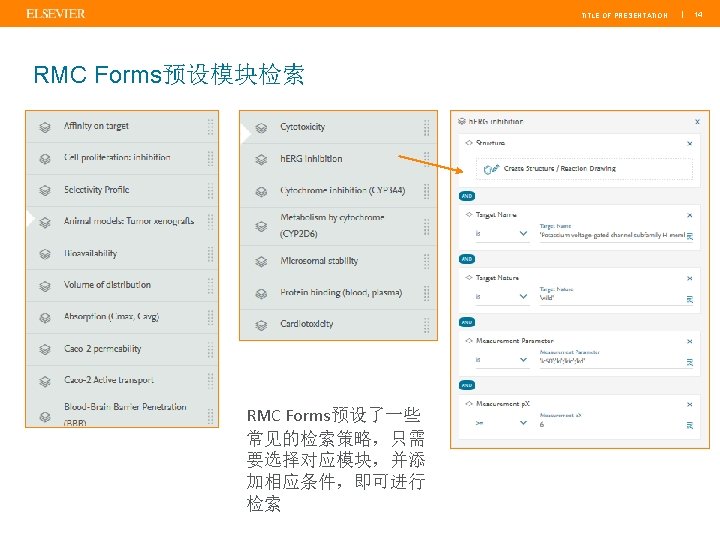Click the Target Name value field

coord(612,235)
